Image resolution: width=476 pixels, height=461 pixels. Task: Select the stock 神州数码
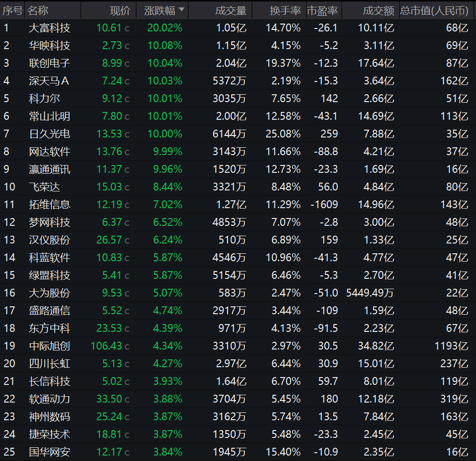[x=50, y=416]
